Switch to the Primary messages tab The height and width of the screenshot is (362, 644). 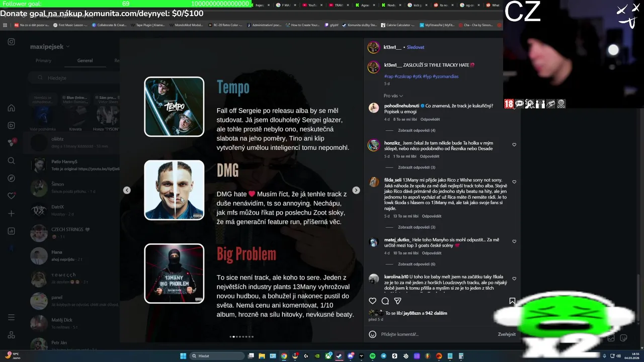(43, 61)
